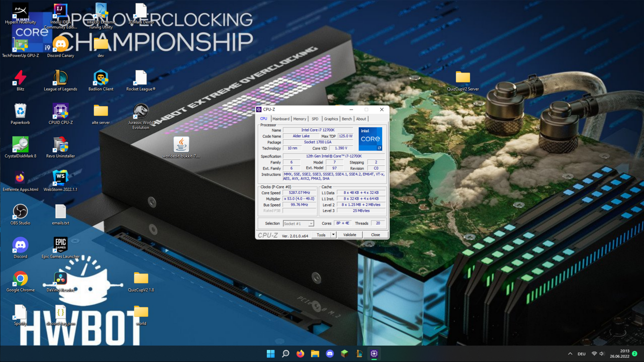Expand the Tools dropdown arrow
The image size is (644, 362).
(x=334, y=235)
